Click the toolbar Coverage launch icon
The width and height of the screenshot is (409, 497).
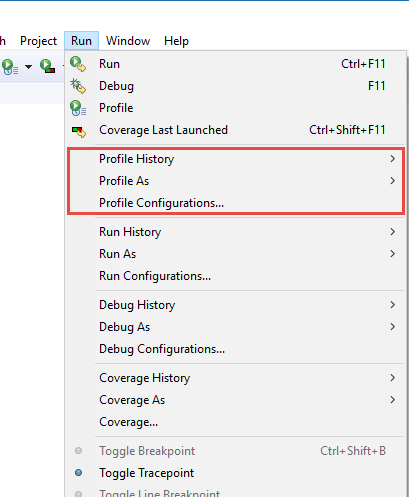[x=48, y=66]
